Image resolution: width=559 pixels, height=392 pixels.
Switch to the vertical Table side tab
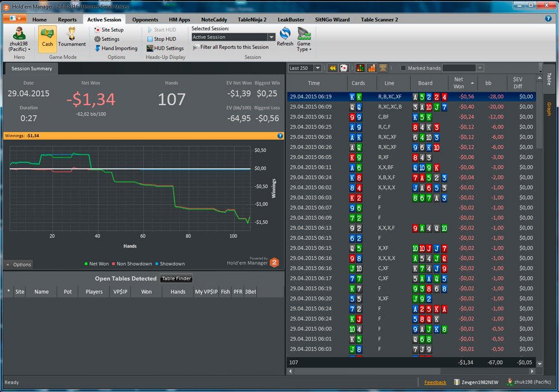coord(549,79)
